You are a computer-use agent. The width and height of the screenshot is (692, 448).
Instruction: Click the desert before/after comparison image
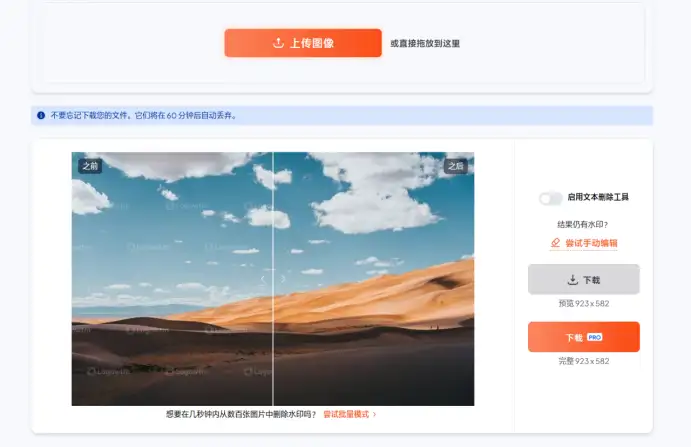pyautogui.click(x=273, y=279)
